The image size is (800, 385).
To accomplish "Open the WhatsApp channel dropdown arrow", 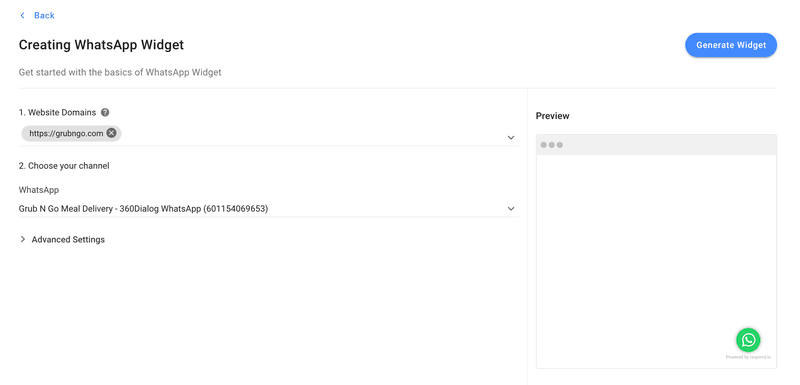I will tap(511, 209).
